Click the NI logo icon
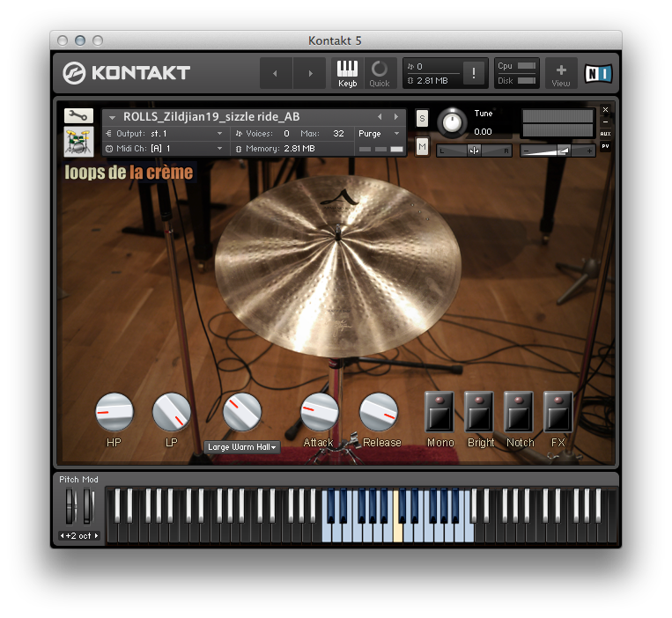The width and height of the screenshot is (672, 618). [x=598, y=74]
